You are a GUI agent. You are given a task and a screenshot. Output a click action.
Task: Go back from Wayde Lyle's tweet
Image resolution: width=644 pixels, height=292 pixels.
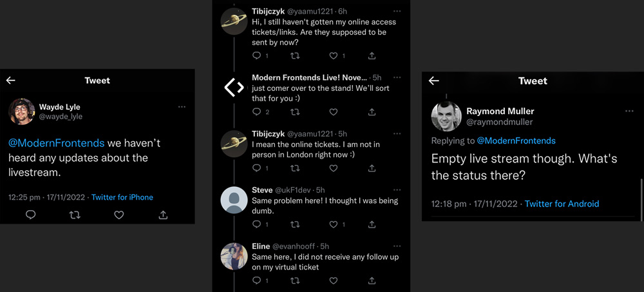pos(11,81)
